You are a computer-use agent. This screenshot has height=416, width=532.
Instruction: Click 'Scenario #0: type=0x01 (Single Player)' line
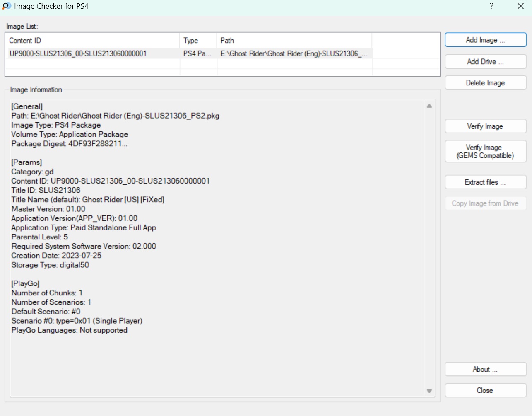77,321
